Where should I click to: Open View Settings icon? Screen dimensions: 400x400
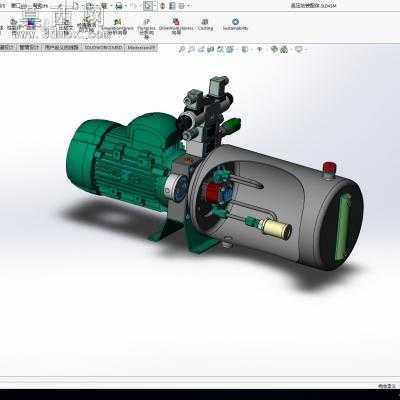coord(298,50)
